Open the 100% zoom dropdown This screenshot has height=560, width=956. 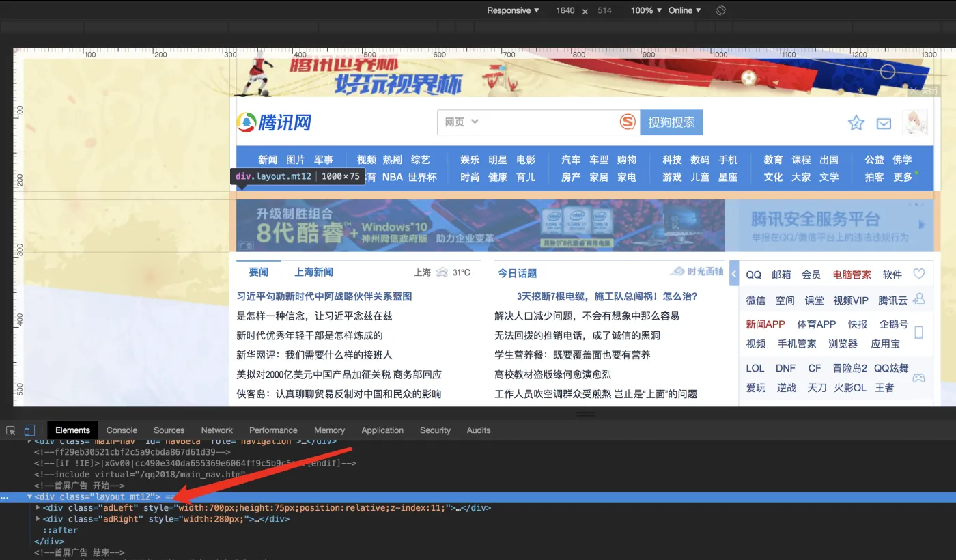point(647,10)
